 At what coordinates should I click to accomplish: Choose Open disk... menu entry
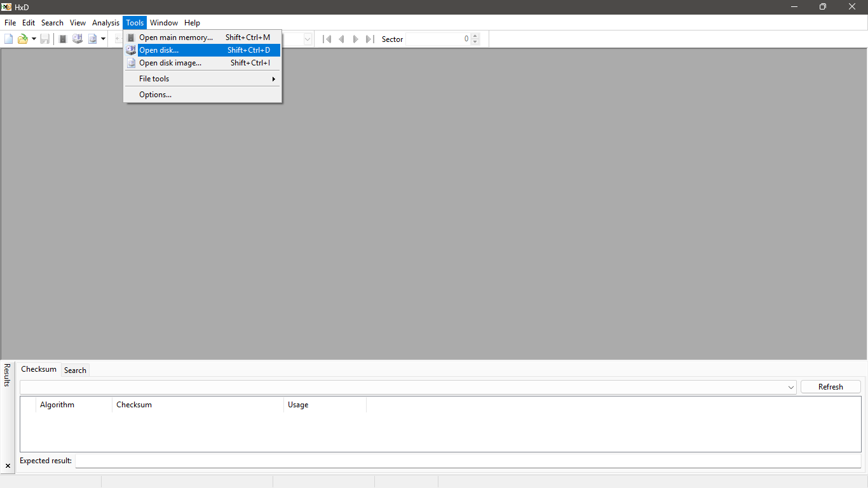point(203,50)
